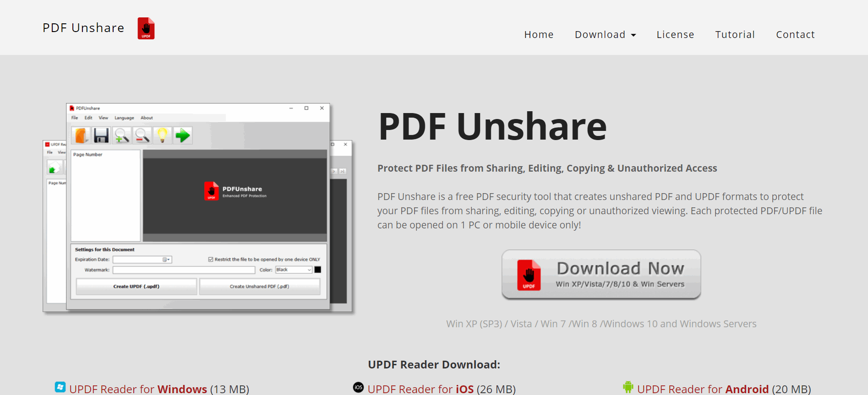Open the Language menu
The width and height of the screenshot is (868, 395).
point(124,118)
